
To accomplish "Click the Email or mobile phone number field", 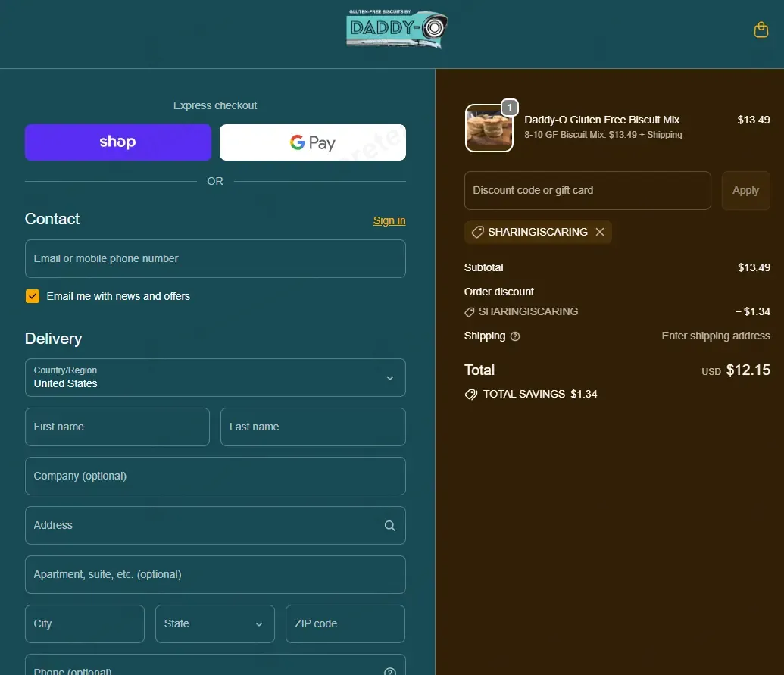I will (x=215, y=258).
